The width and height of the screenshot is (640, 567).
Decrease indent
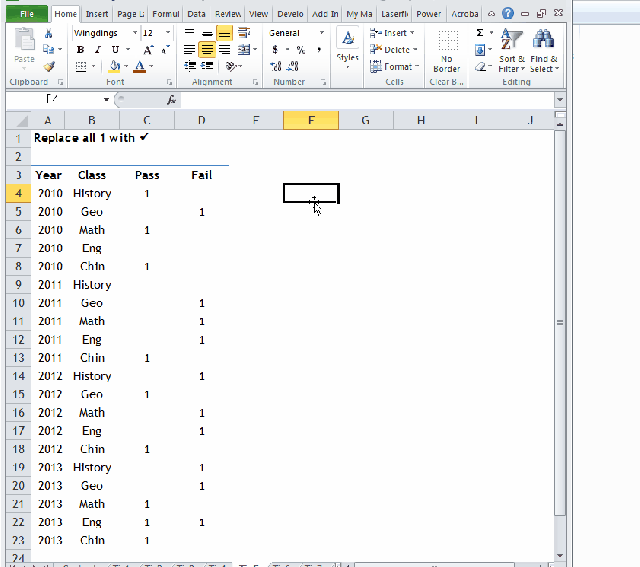190,66
